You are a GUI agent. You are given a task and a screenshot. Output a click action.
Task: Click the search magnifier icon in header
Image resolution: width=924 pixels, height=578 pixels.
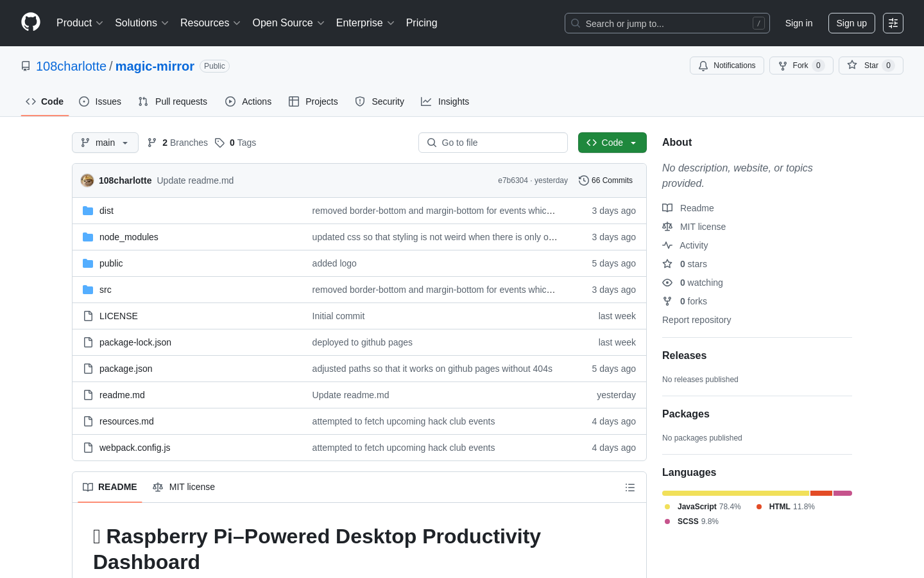(576, 23)
